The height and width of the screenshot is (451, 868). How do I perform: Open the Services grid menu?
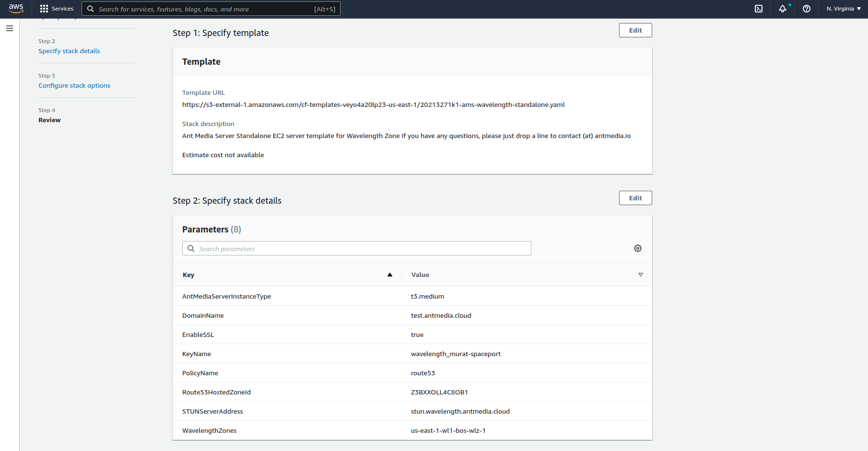click(x=57, y=9)
